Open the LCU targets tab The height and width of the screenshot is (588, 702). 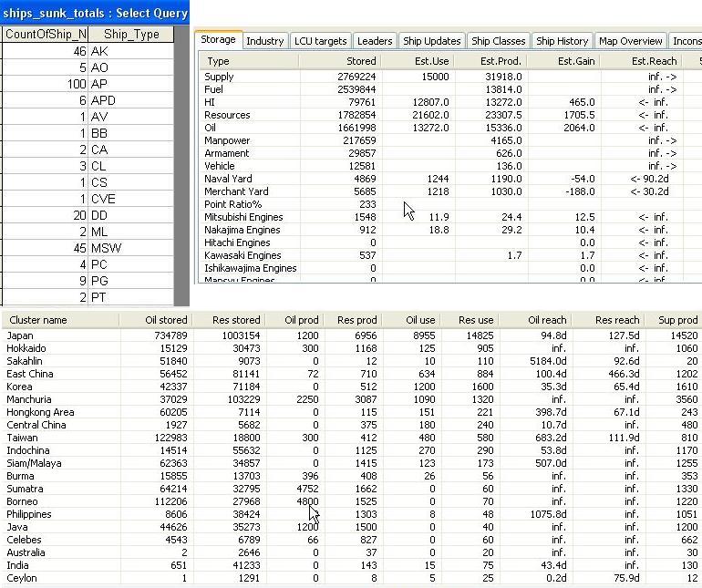[321, 41]
